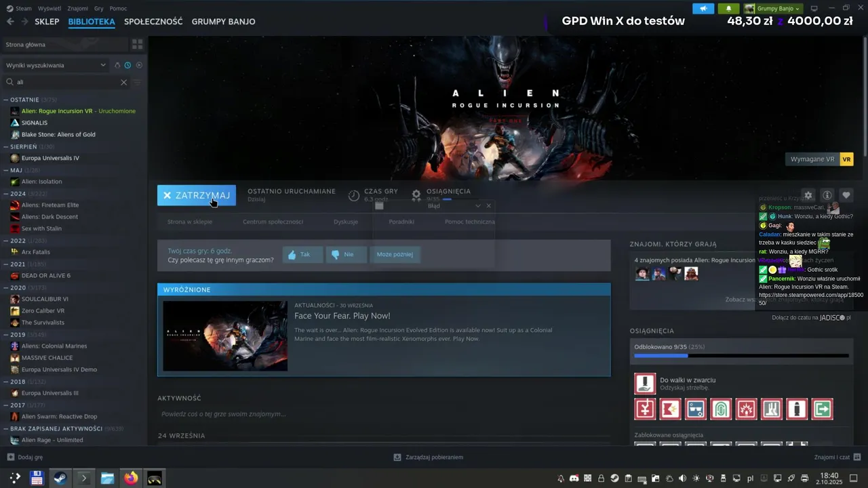The image size is (868, 488).
Task: Open the notifications bell in the title bar
Action: [729, 8]
